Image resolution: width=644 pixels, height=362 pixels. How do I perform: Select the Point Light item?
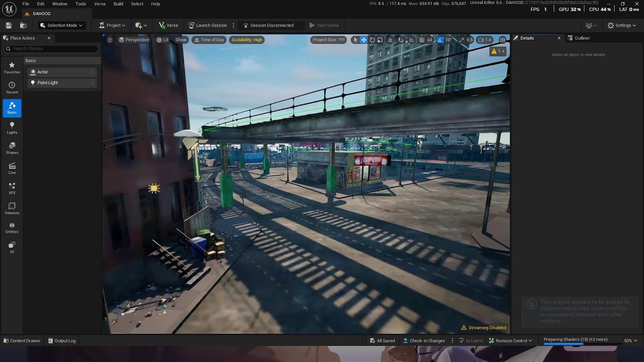[x=61, y=82]
